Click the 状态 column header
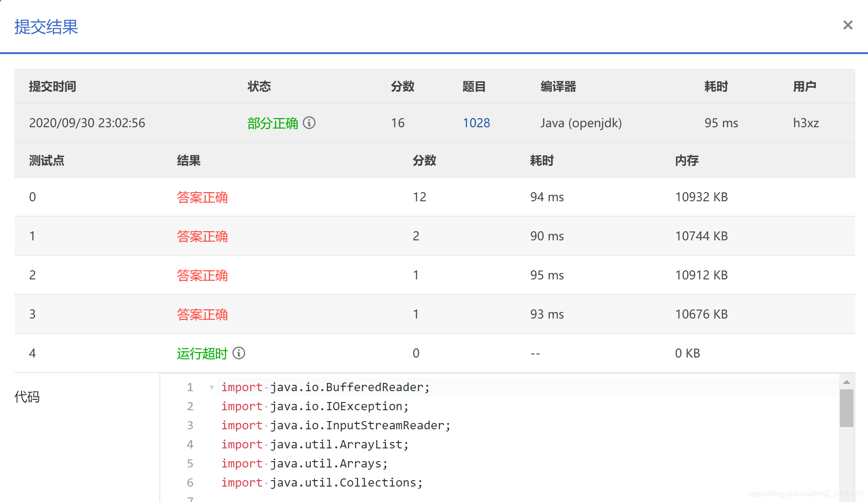The width and height of the screenshot is (868, 502). [259, 86]
